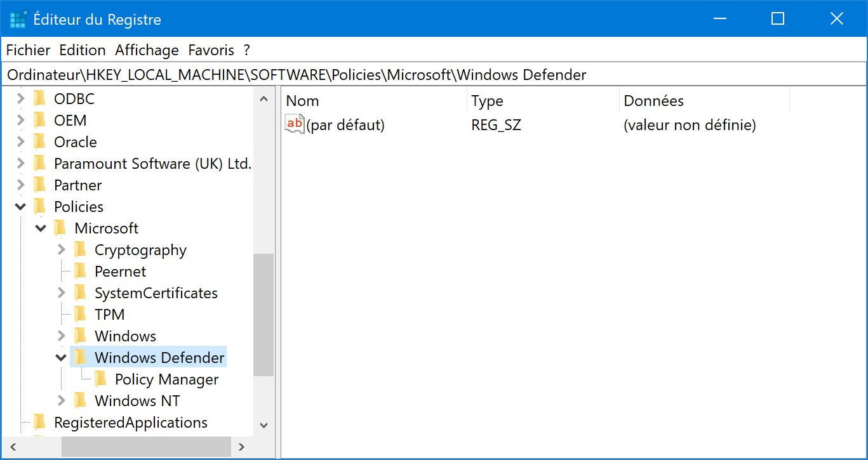Image resolution: width=868 pixels, height=460 pixels.
Task: Open the Fichier menu
Action: pyautogui.click(x=28, y=50)
